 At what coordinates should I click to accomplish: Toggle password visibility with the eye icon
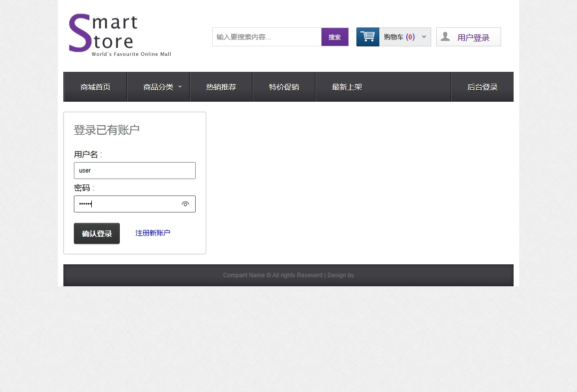click(x=185, y=204)
